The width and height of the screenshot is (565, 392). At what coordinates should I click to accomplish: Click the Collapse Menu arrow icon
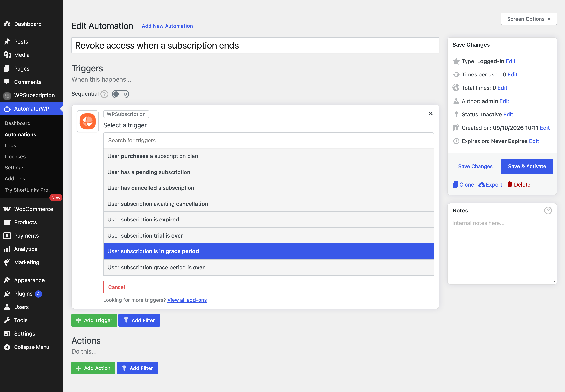coord(7,347)
